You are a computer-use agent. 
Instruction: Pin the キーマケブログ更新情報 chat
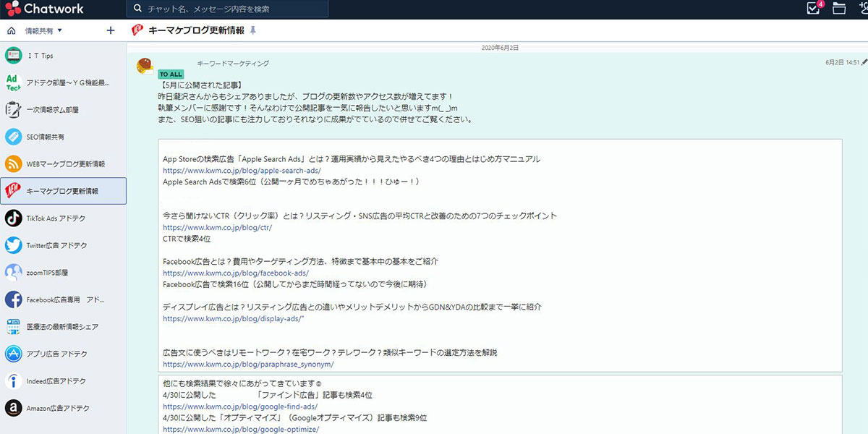(x=252, y=30)
